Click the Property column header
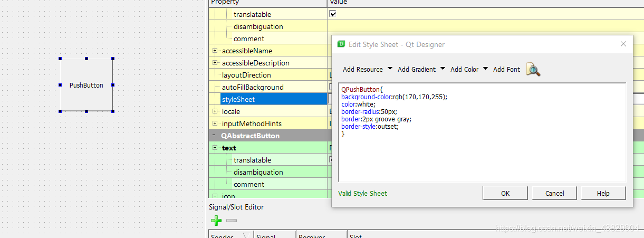This screenshot has height=238, width=644. tap(268, 3)
